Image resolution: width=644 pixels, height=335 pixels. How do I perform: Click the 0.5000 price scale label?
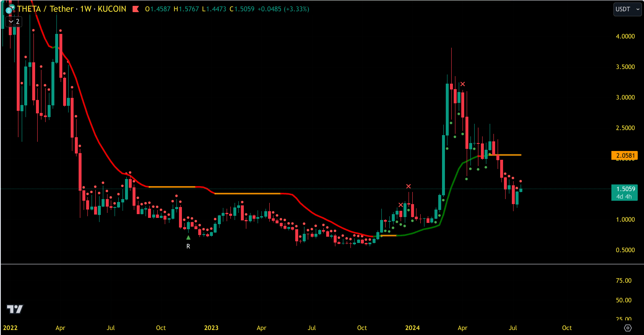tap(625, 250)
